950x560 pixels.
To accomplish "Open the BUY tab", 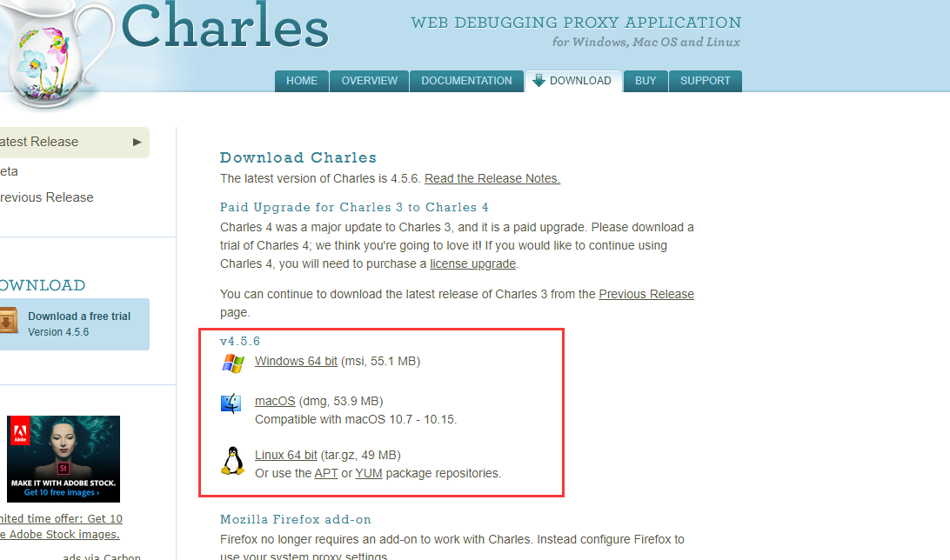I will click(x=646, y=81).
